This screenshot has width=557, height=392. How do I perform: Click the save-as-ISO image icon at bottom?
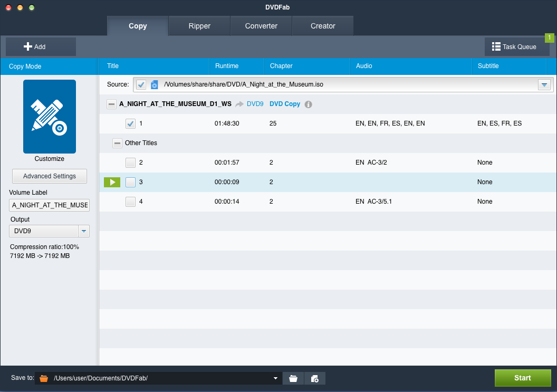(315, 378)
